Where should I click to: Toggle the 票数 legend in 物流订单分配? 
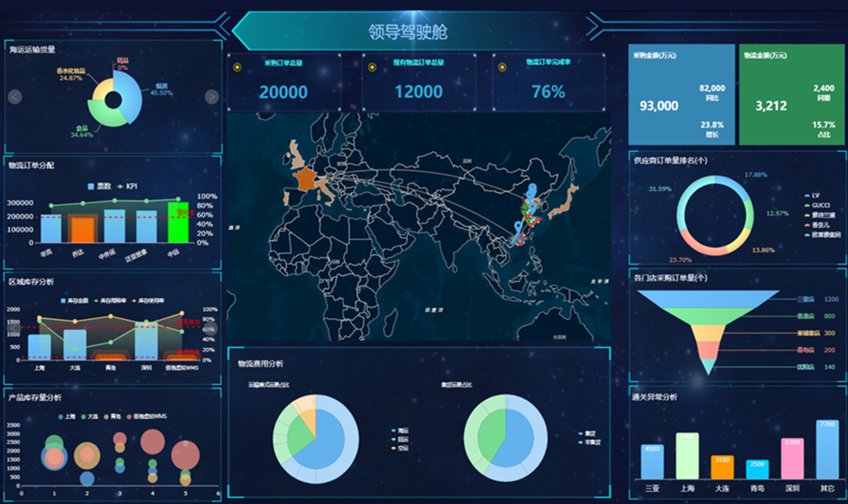pos(103,187)
